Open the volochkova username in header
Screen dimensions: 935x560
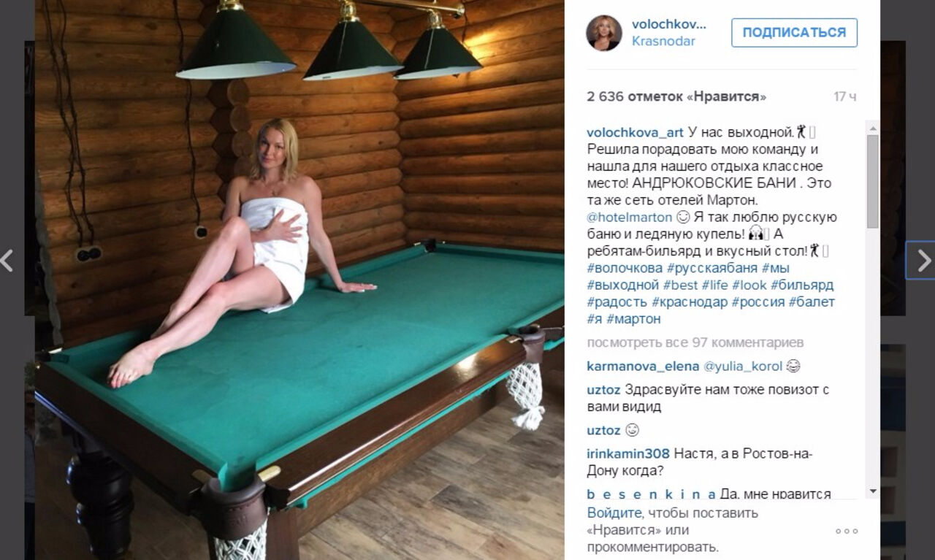[669, 24]
